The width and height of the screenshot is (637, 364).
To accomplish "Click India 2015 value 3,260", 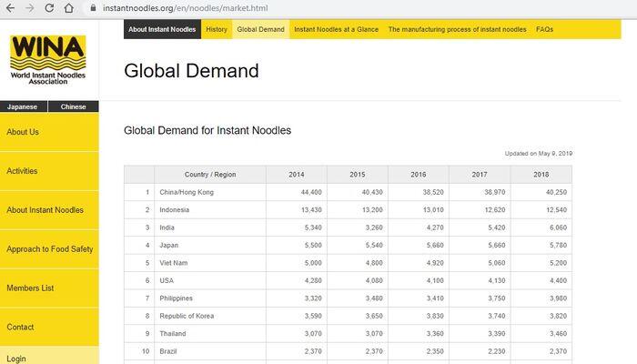I will click(x=374, y=227).
